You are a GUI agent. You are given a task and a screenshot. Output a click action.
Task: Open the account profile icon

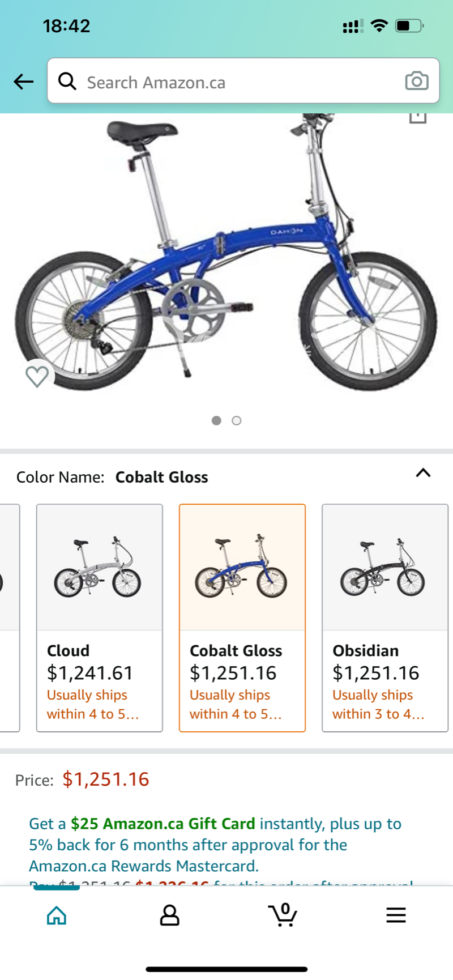(x=169, y=915)
